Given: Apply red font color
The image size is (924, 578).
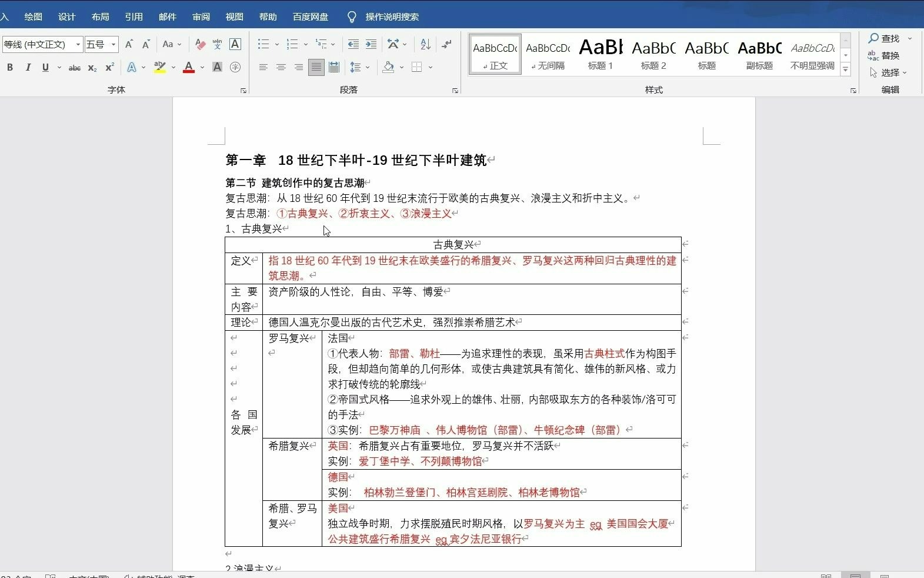Looking at the screenshot, I should (x=189, y=68).
